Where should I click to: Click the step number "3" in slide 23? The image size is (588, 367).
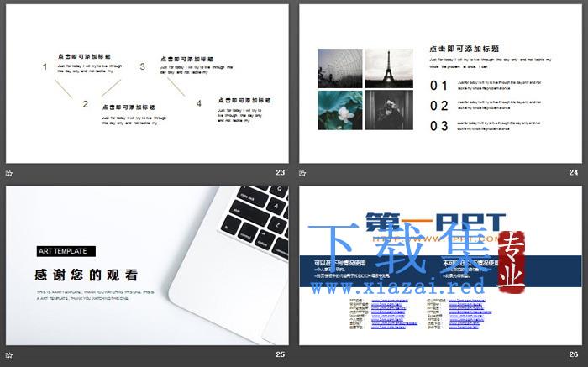pos(143,66)
